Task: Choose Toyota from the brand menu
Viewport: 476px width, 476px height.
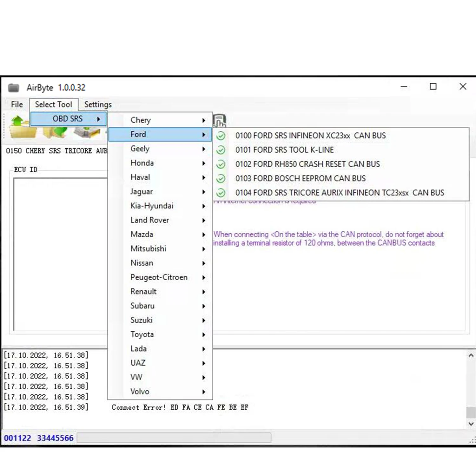Action: 160,334
